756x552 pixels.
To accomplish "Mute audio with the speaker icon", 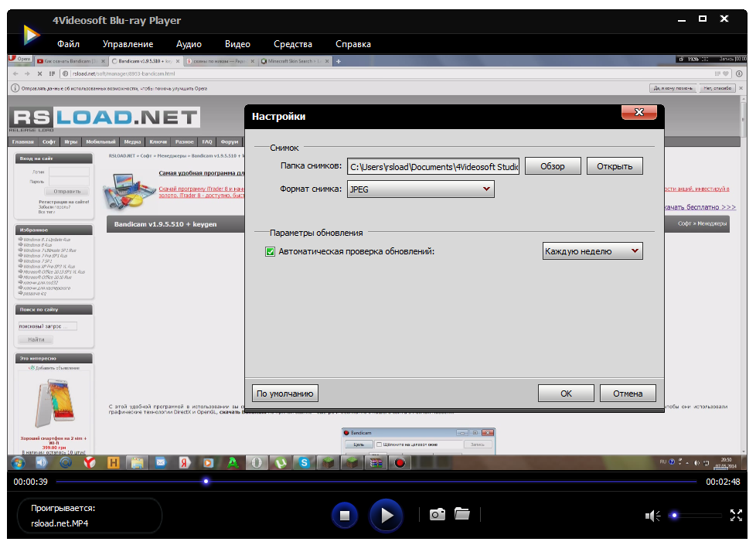I will coord(652,516).
